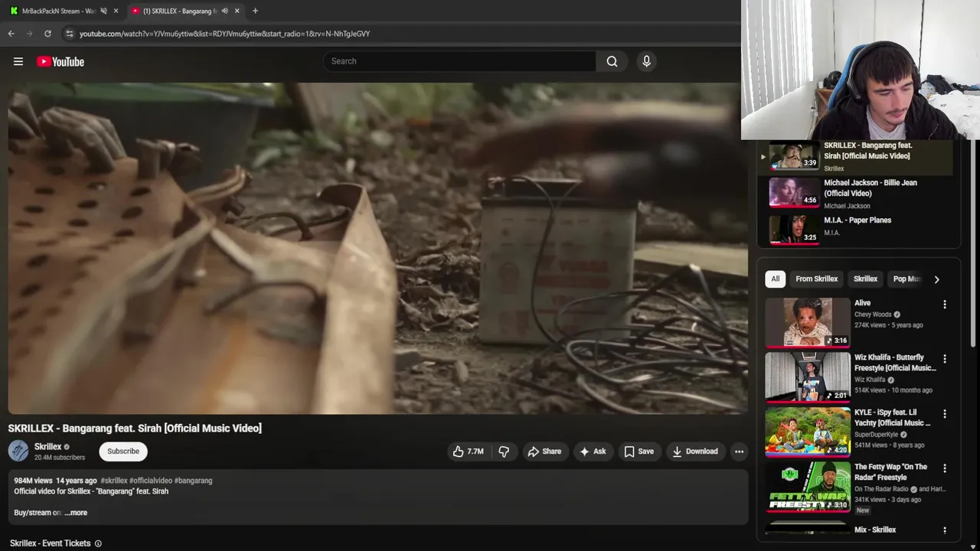
Task: Subscribe to the Skrillex channel
Action: 123,452
